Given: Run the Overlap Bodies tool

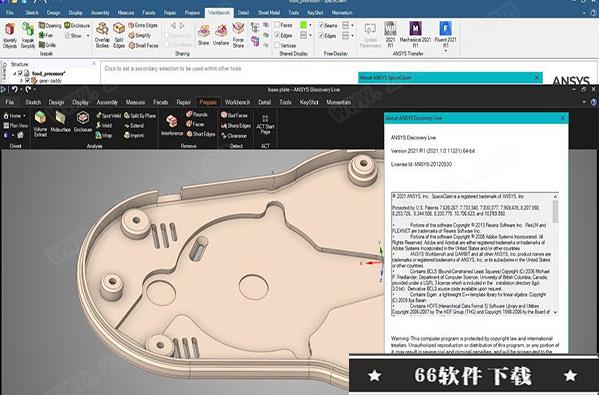Looking at the screenshot, I should (x=102, y=35).
